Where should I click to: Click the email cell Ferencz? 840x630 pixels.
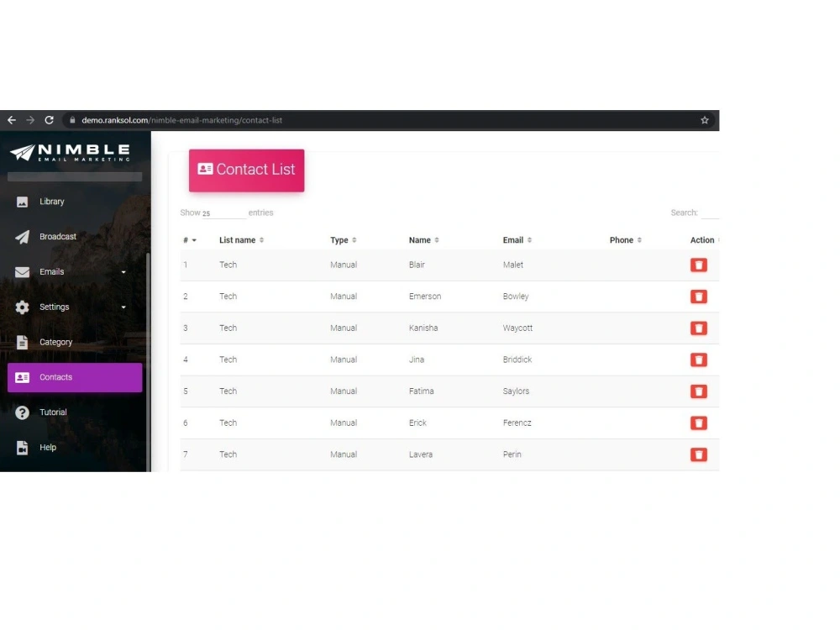[x=517, y=423]
